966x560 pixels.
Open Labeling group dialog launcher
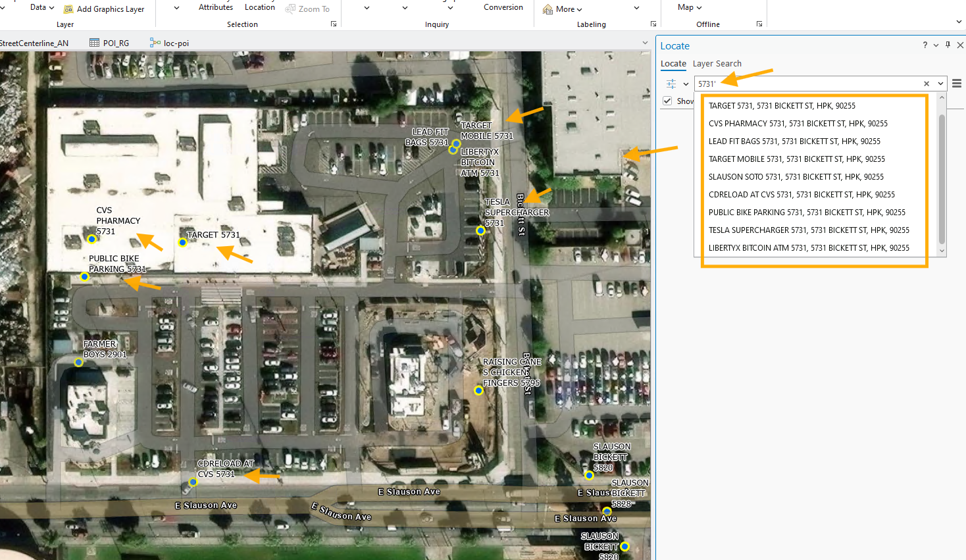(x=653, y=24)
